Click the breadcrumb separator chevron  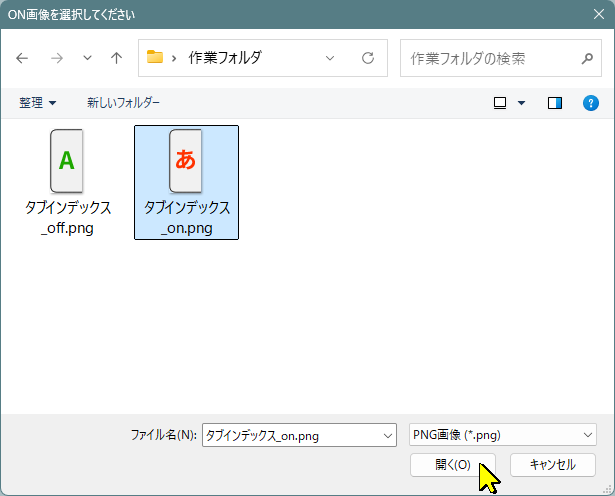coord(174,59)
